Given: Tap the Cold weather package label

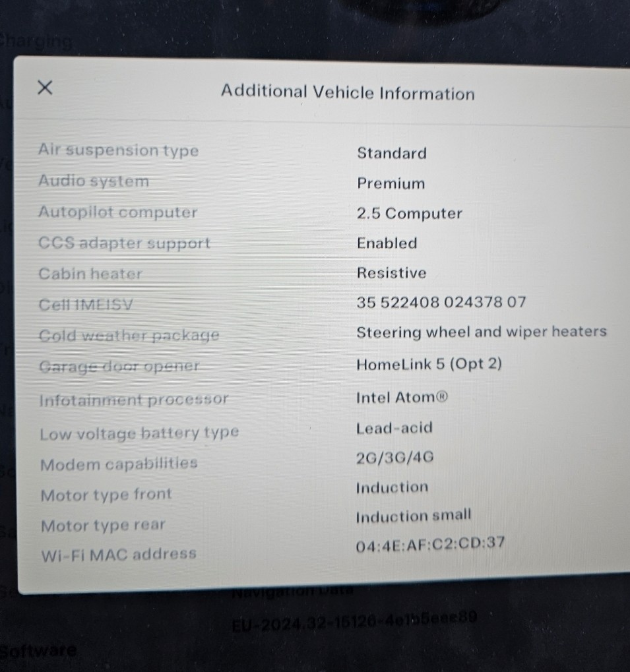Looking at the screenshot, I should pos(129,335).
